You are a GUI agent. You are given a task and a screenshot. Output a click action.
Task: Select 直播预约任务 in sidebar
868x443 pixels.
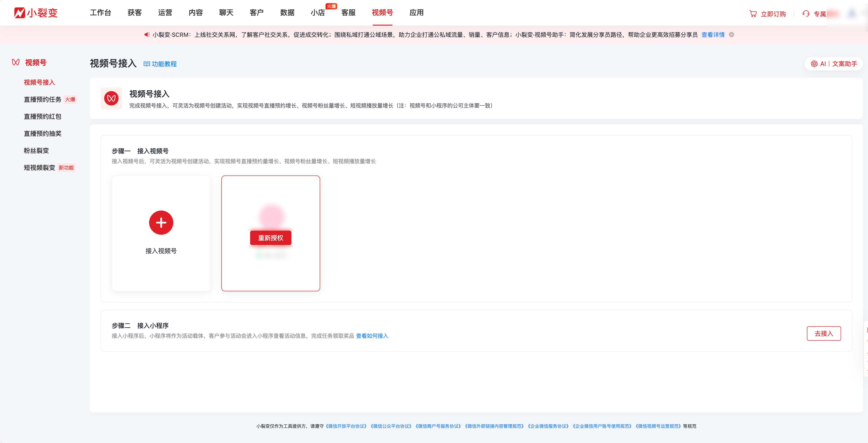coord(42,99)
